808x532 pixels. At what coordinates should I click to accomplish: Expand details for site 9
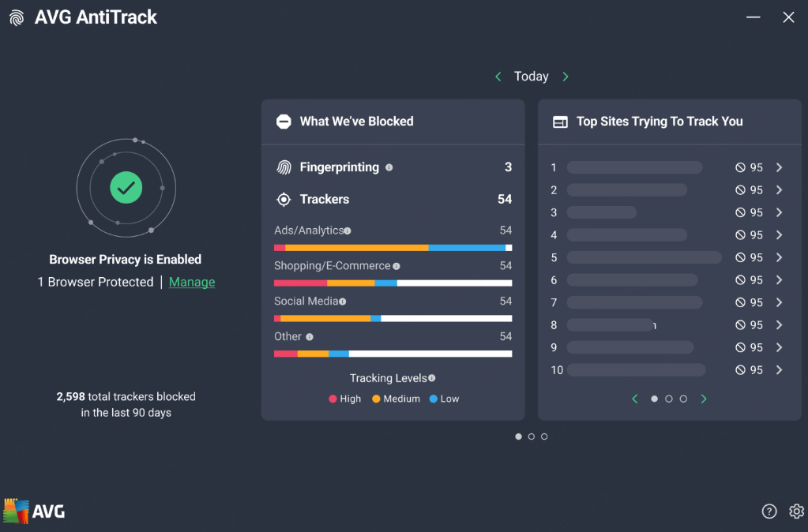coord(779,347)
